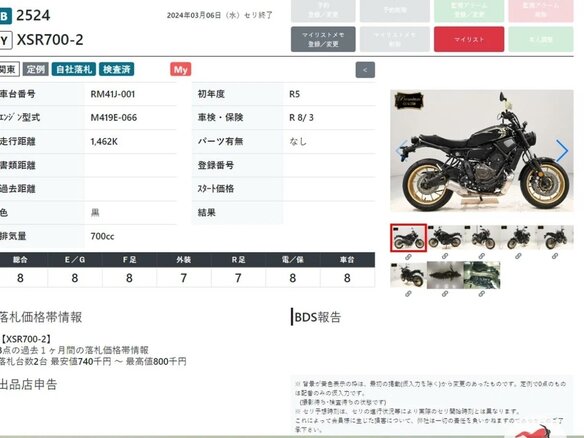Click link icon under red-bordered selected thumbnail

click(x=408, y=257)
